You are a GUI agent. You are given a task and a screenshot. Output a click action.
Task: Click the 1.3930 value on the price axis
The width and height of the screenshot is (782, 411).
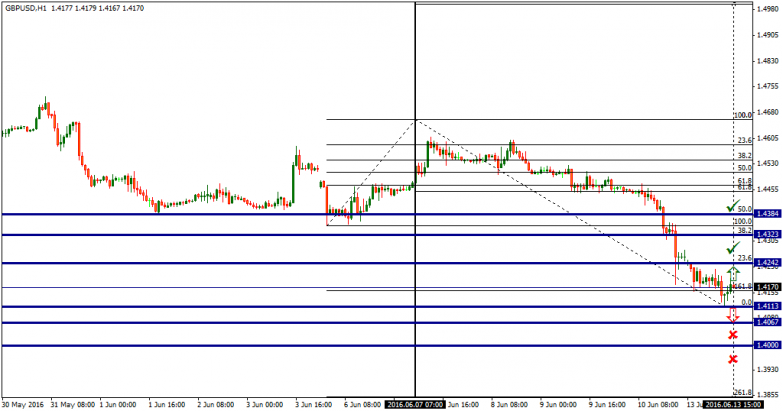point(768,369)
